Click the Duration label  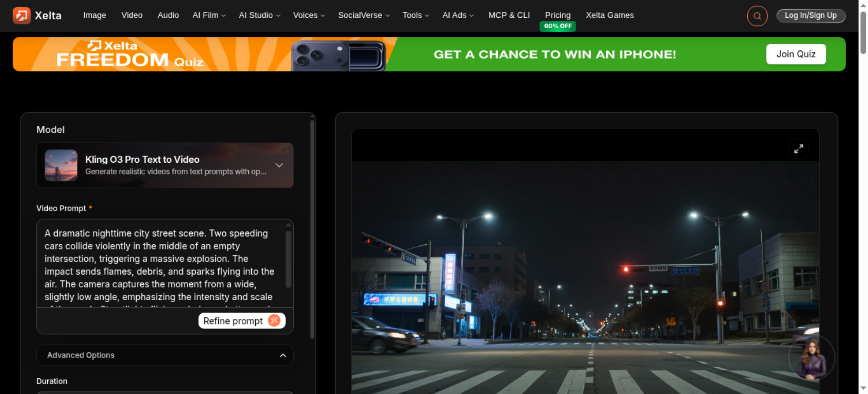[x=52, y=381]
